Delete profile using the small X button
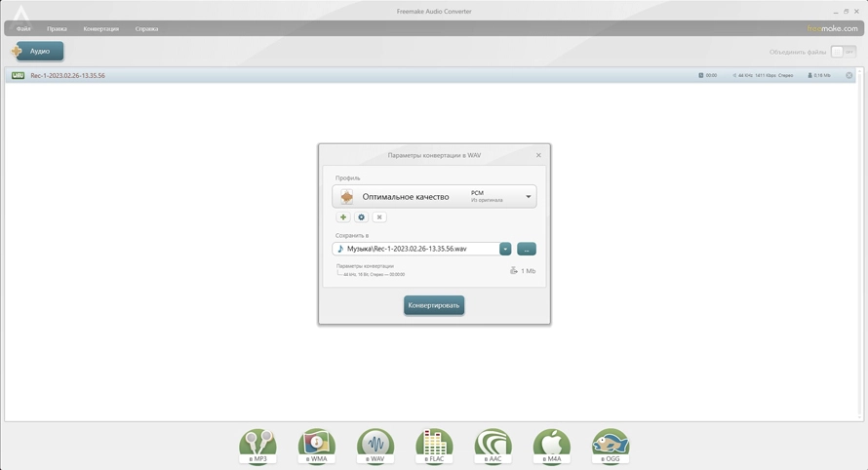 pos(379,217)
